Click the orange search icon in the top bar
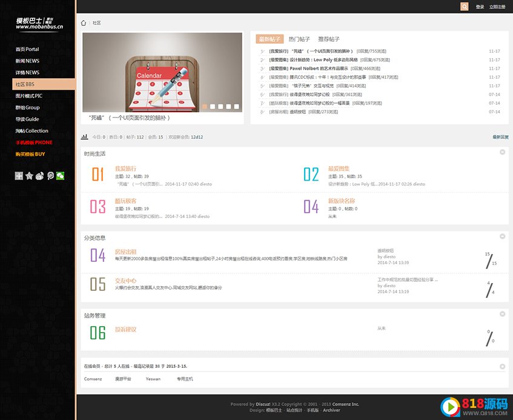The image size is (513, 420). [x=465, y=7]
